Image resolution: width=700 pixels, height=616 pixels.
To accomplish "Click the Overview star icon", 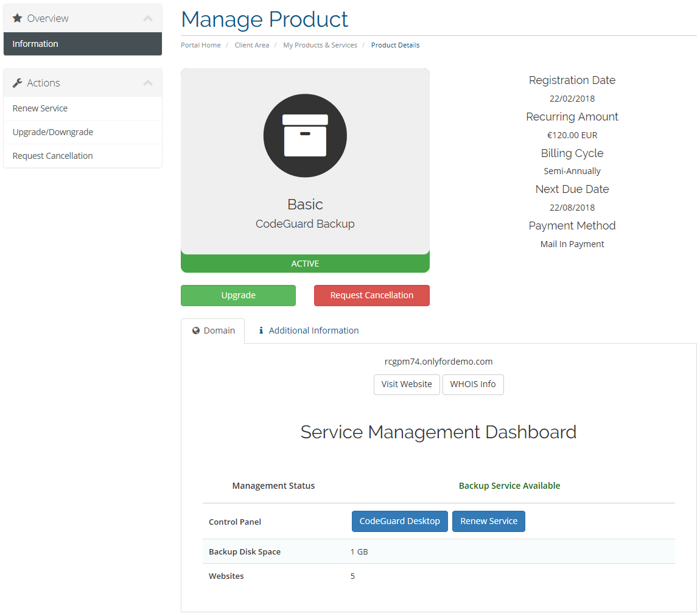I will [x=18, y=18].
